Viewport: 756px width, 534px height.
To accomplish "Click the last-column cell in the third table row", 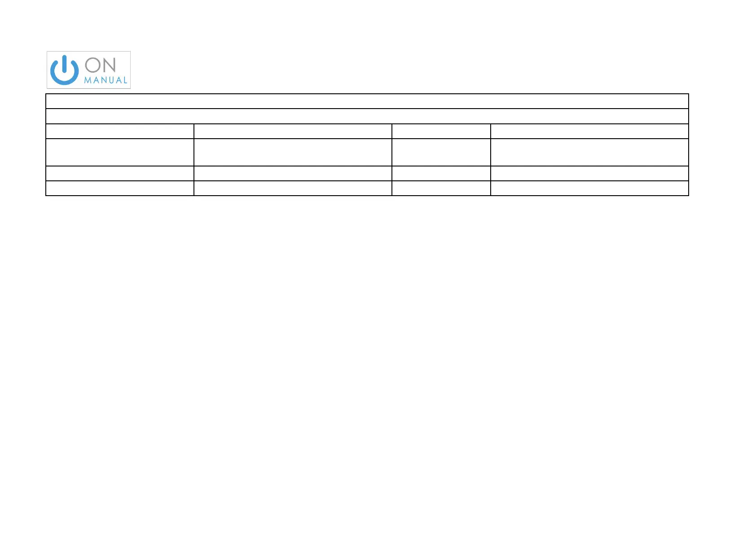I will point(589,131).
